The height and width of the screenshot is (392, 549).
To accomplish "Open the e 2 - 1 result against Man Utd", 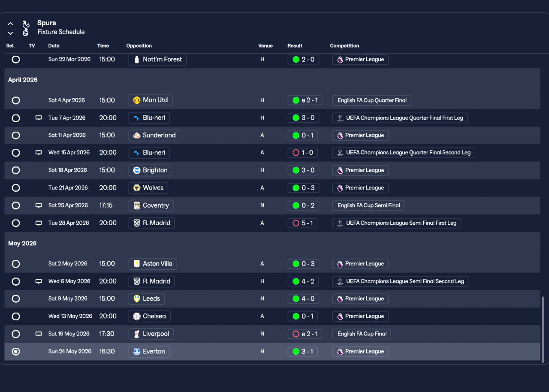I will (x=305, y=100).
